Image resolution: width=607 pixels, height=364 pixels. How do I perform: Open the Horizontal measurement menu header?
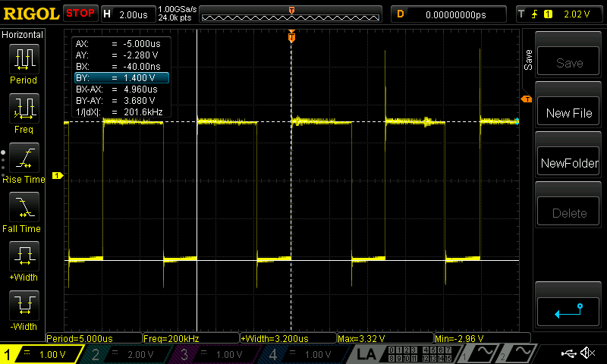[23, 35]
